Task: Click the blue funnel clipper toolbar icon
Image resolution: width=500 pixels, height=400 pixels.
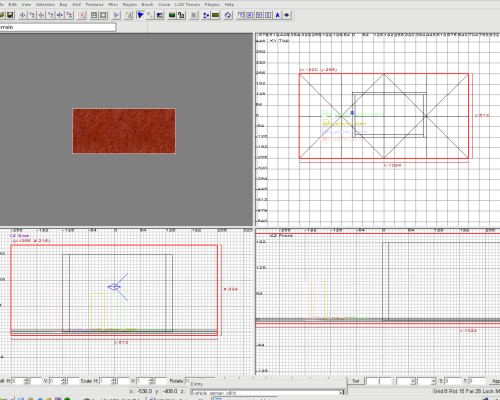Action: [x=140, y=15]
